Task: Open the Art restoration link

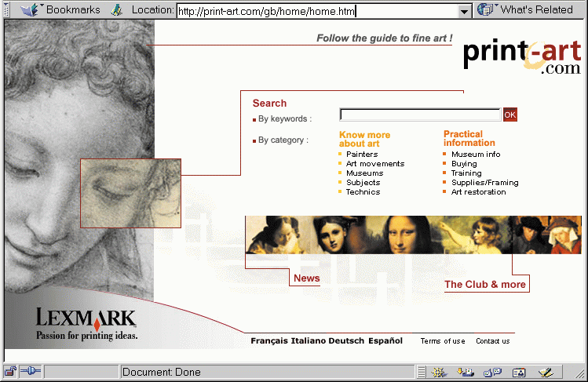Action: coord(479,191)
